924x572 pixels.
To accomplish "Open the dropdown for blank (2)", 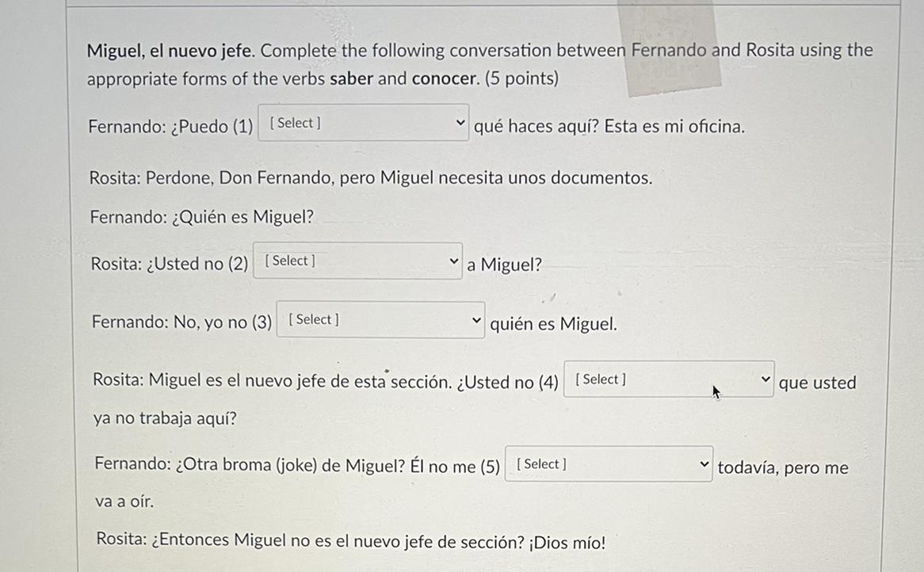I will [x=357, y=261].
